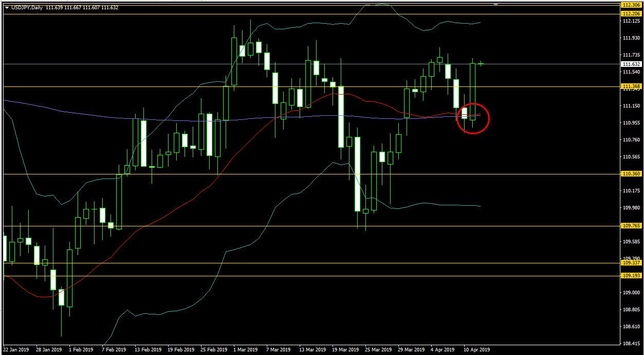Click the 1 Feb 2019 date label
Screen dimensions: 644x355
[x=81, y=350]
